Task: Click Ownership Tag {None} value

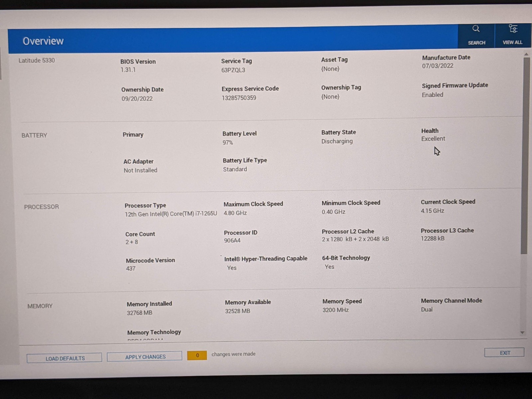Action: tap(330, 97)
